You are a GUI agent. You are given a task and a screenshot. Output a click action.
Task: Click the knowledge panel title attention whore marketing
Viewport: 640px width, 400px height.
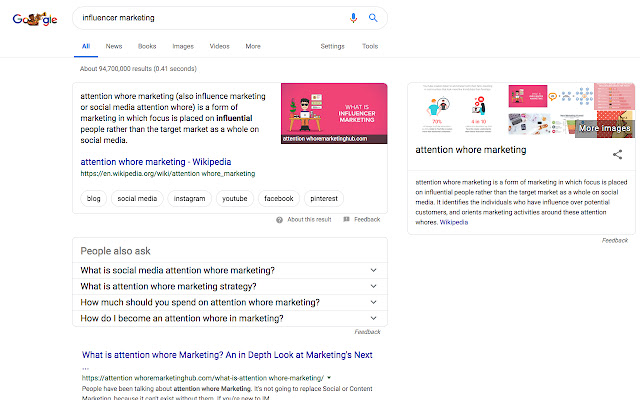tap(471, 150)
